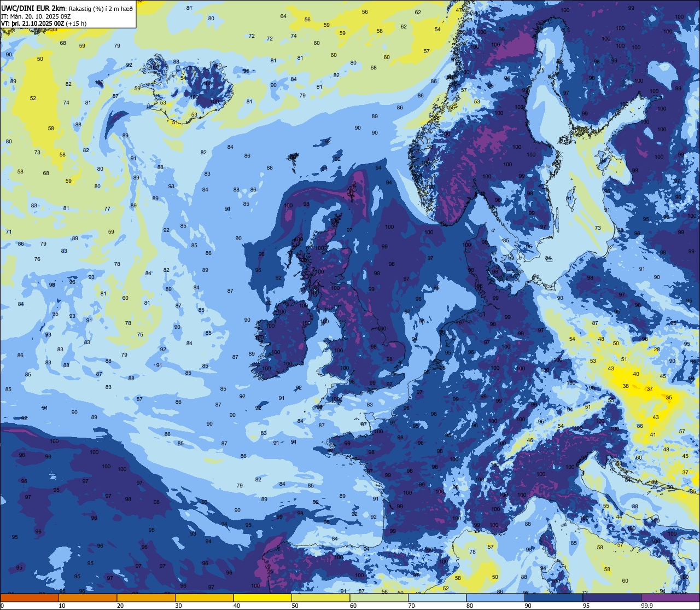The height and width of the screenshot is (610, 700).
Task: Select the 95–99.9 indigo legend swatch
Action: (612, 597)
